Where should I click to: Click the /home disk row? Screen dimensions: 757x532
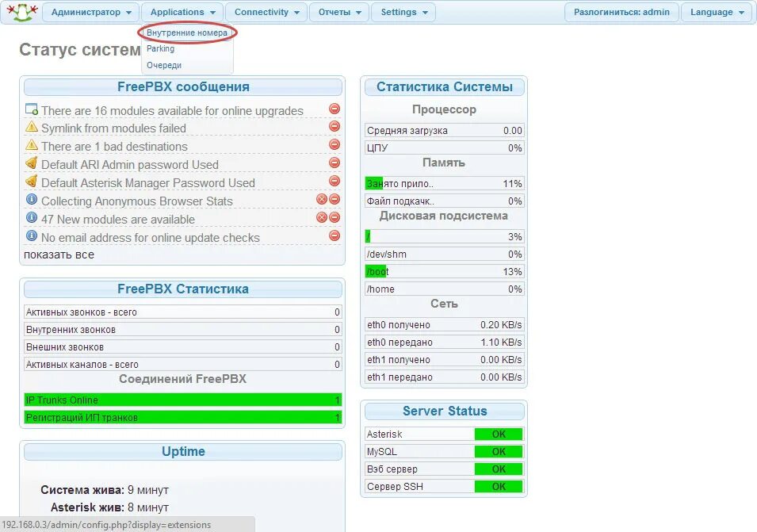444,289
